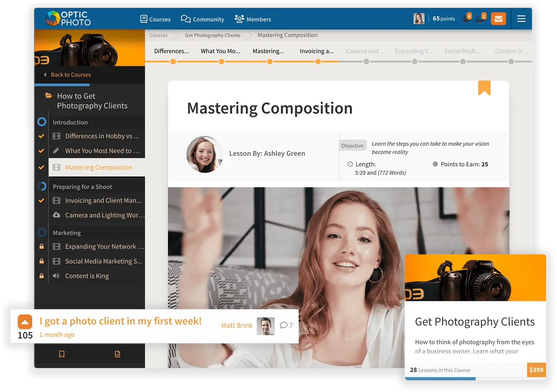557x392 pixels.
Task: Click the bell notifications icon
Action: pyautogui.click(x=466, y=19)
